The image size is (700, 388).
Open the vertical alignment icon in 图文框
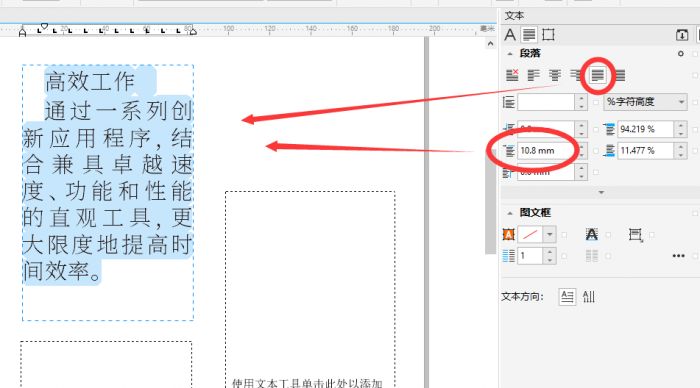pos(635,234)
